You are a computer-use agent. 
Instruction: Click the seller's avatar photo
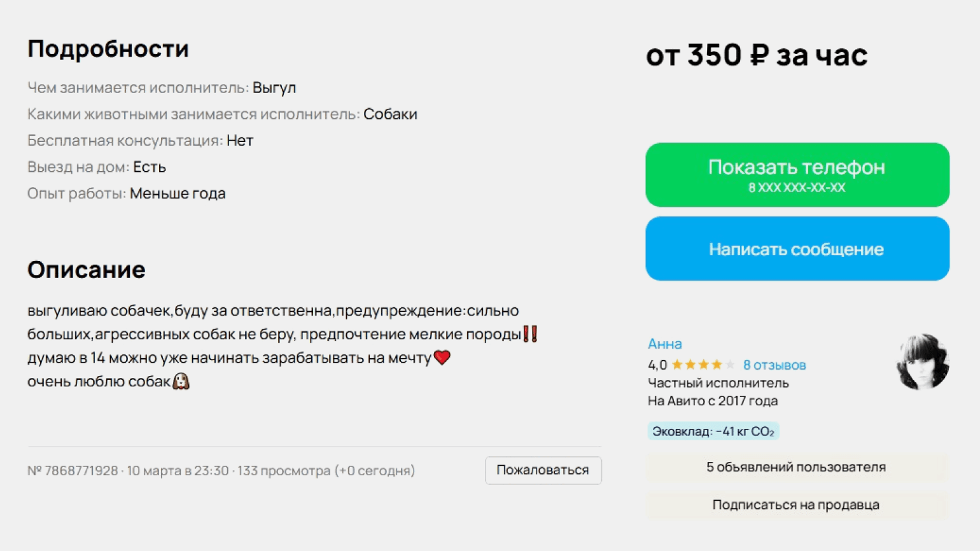click(922, 361)
